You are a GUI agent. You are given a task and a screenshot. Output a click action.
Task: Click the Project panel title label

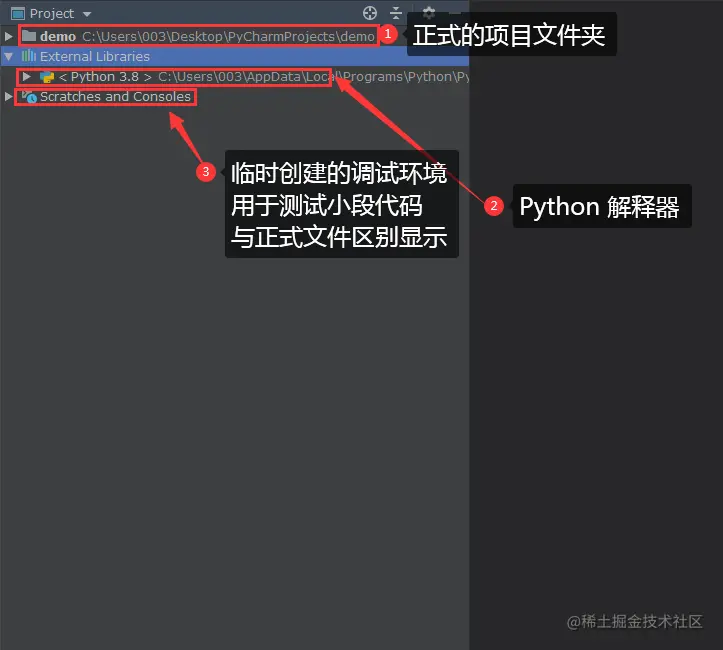(52, 14)
